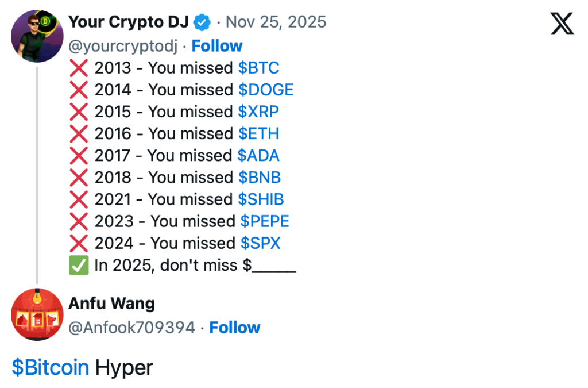
Task: Follow the Your Crypto DJ account
Action: 217,46
